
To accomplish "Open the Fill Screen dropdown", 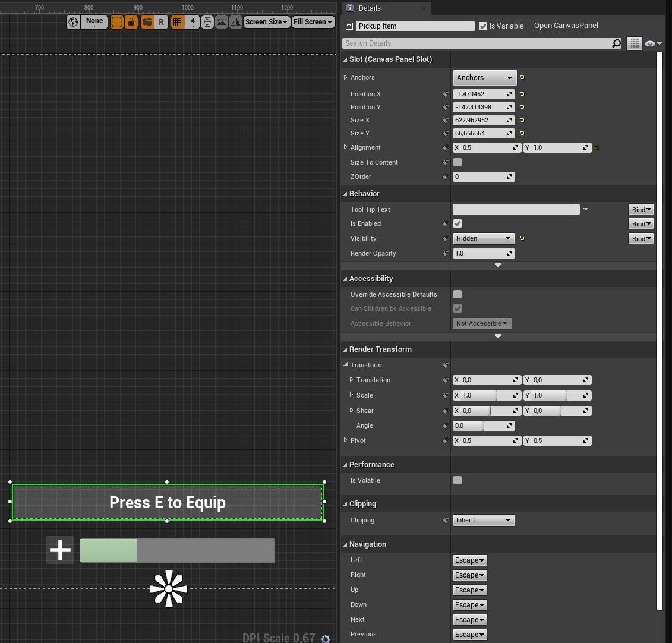I will point(313,22).
